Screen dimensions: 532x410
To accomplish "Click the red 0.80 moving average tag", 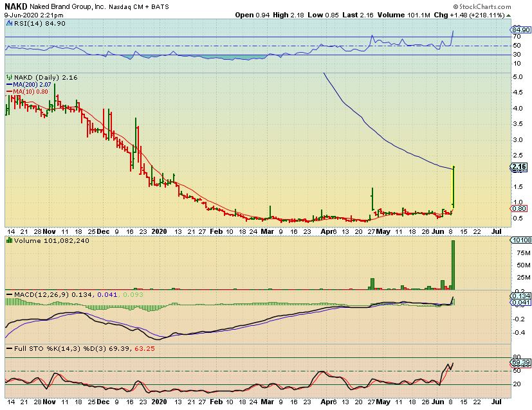I will (519, 209).
